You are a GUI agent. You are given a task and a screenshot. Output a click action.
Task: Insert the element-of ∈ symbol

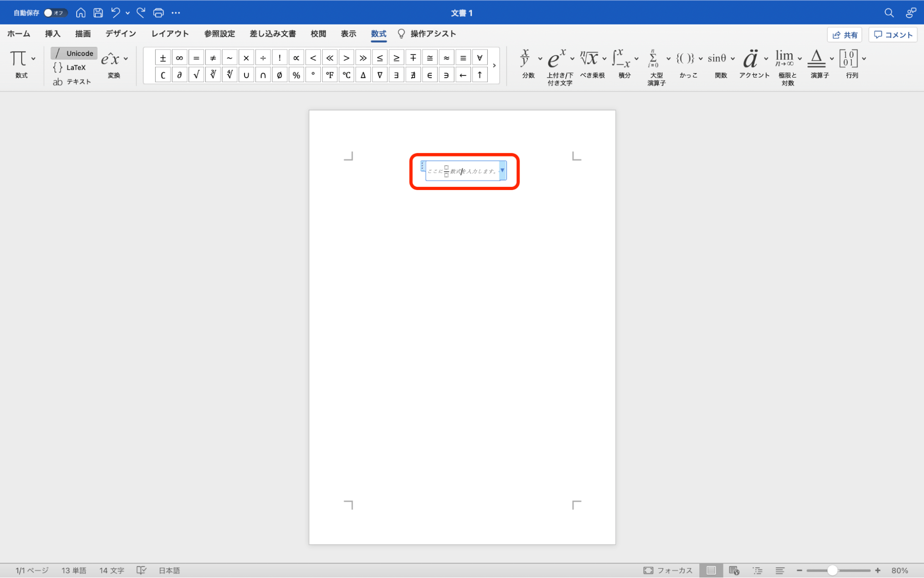click(429, 75)
